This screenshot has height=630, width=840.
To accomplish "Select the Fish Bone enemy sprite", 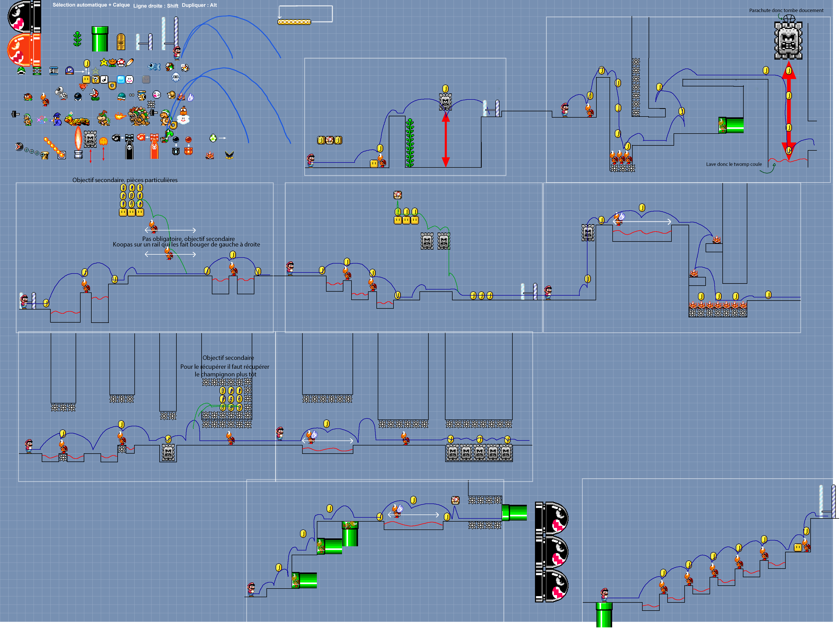I will 154,67.
